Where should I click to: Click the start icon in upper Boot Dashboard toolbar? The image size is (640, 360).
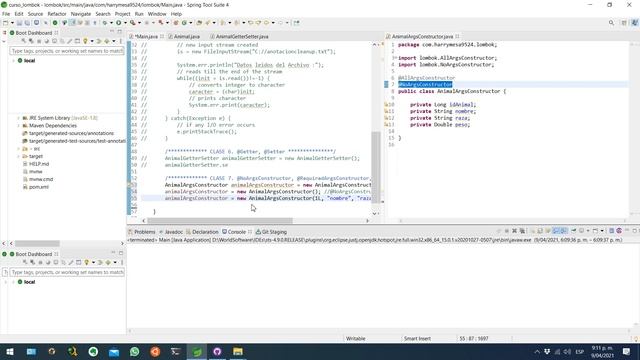tap(23, 41)
